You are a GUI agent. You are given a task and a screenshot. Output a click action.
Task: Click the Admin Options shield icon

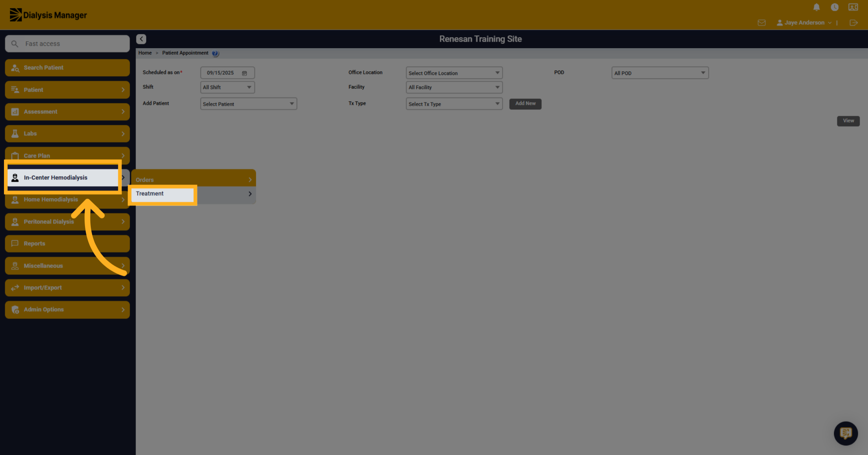click(x=15, y=309)
